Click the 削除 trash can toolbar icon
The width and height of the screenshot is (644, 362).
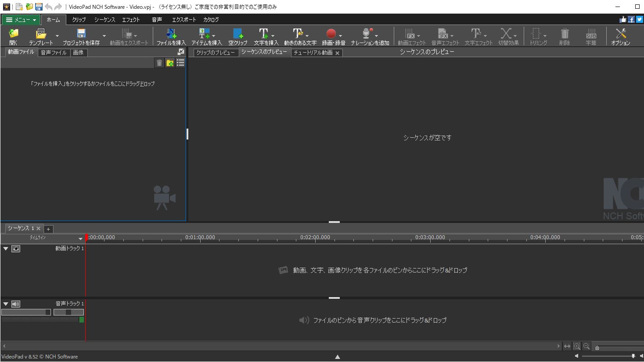[x=565, y=33]
